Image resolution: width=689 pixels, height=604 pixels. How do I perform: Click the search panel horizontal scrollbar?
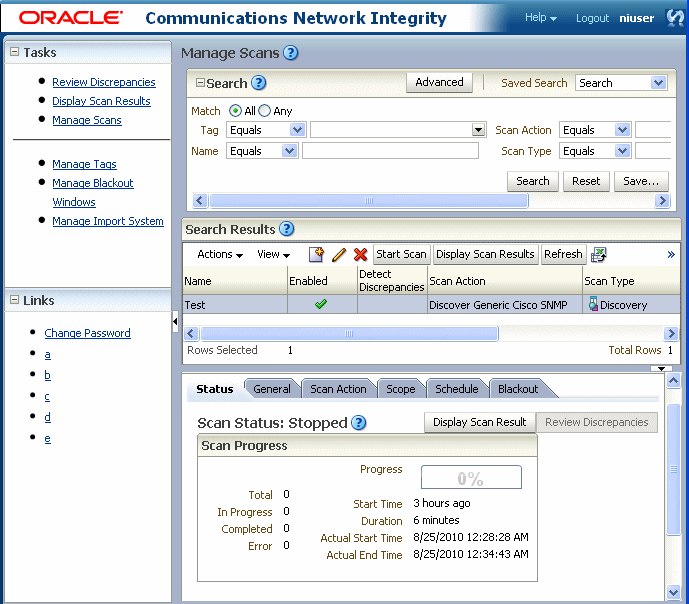(x=369, y=201)
